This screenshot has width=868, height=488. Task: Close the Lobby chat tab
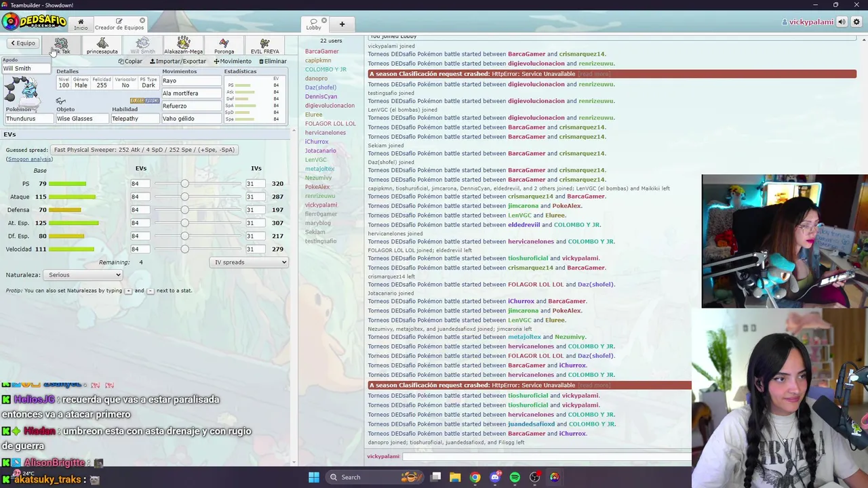tap(323, 20)
